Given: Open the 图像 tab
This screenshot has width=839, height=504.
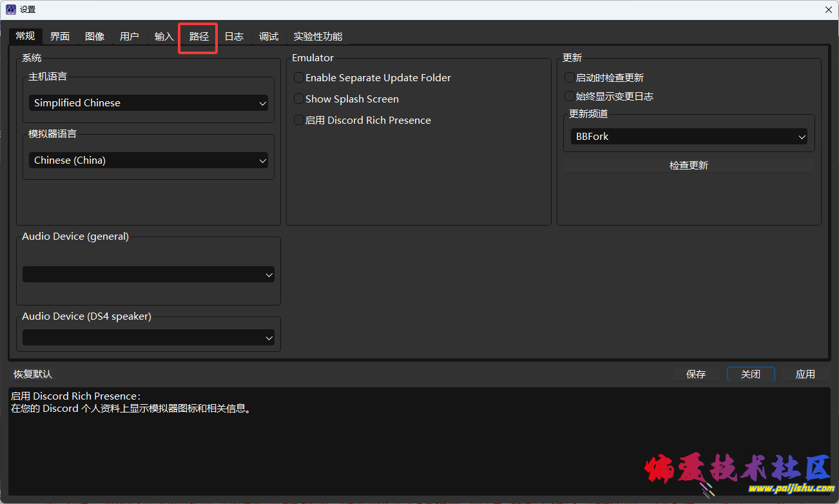Looking at the screenshot, I should coord(95,37).
